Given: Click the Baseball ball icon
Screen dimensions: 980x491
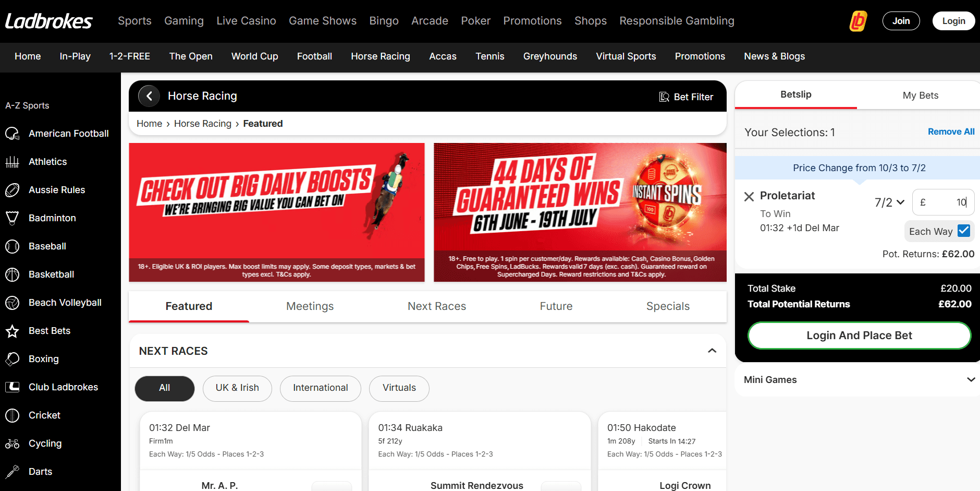Looking at the screenshot, I should 13,246.
